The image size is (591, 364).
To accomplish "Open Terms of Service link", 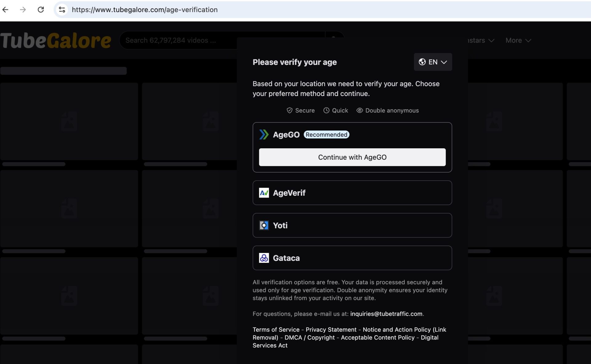I will point(276,330).
